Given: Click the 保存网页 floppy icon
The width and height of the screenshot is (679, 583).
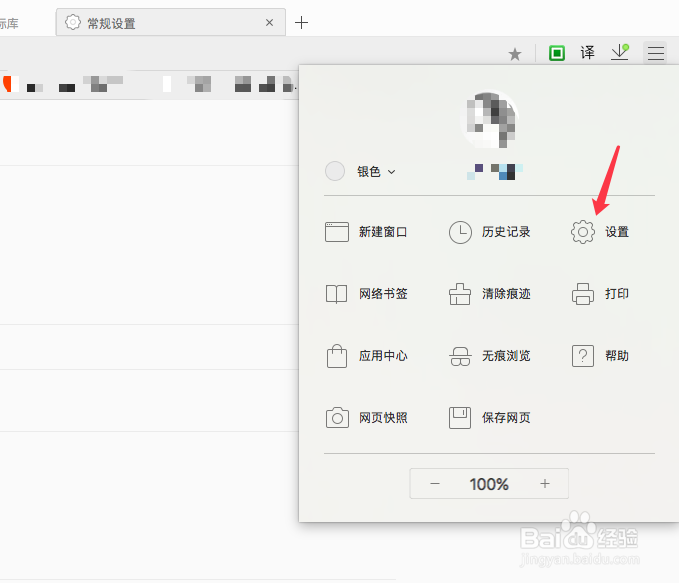Looking at the screenshot, I should [x=460, y=418].
